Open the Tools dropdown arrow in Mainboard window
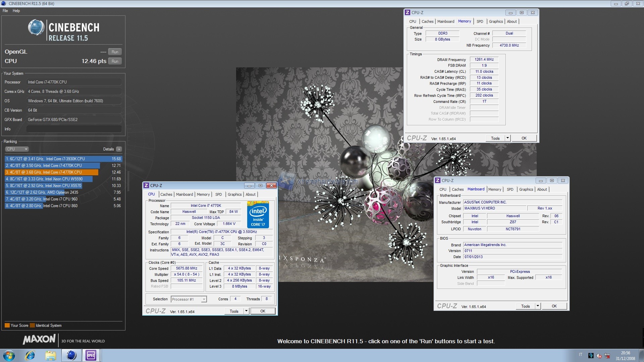 tap(538, 306)
